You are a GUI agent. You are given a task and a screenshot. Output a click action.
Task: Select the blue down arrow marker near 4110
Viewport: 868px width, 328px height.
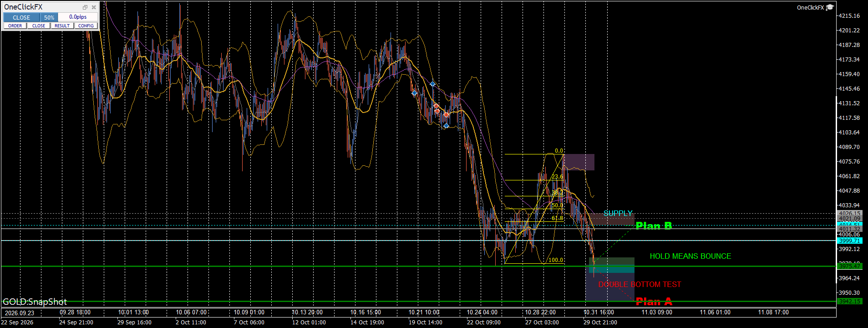pos(446,126)
